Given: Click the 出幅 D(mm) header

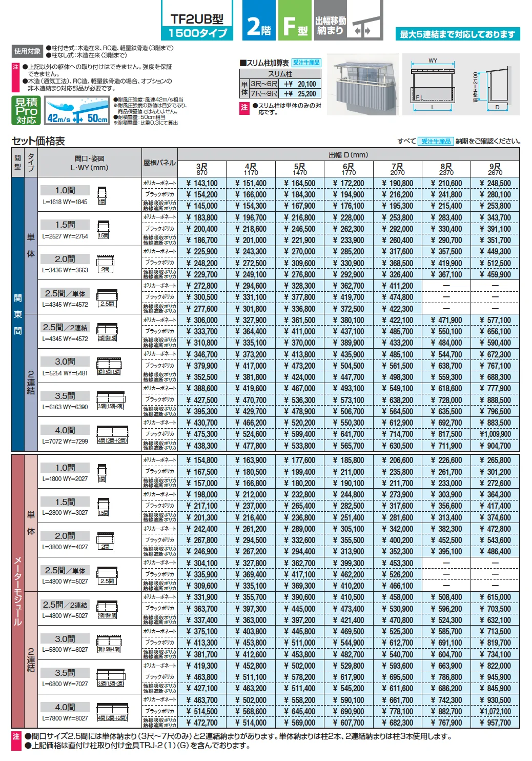Looking at the screenshot, I should (349, 155).
